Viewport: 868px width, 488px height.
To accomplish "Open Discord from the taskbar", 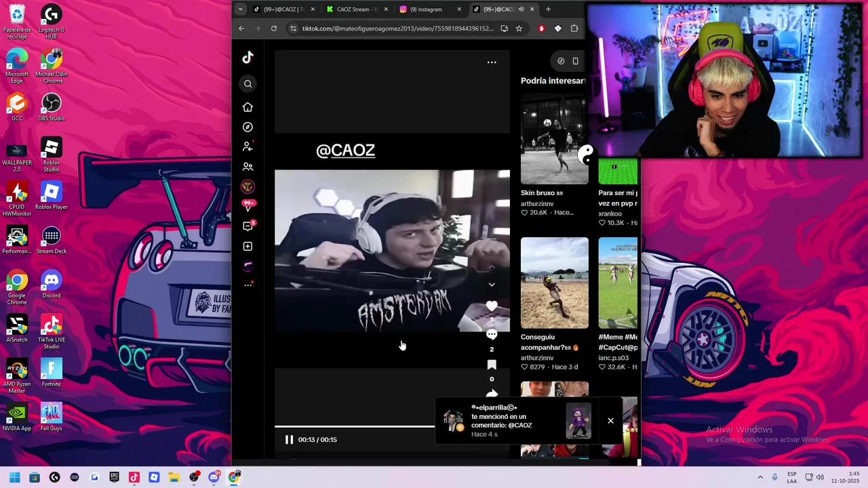I will [x=214, y=477].
